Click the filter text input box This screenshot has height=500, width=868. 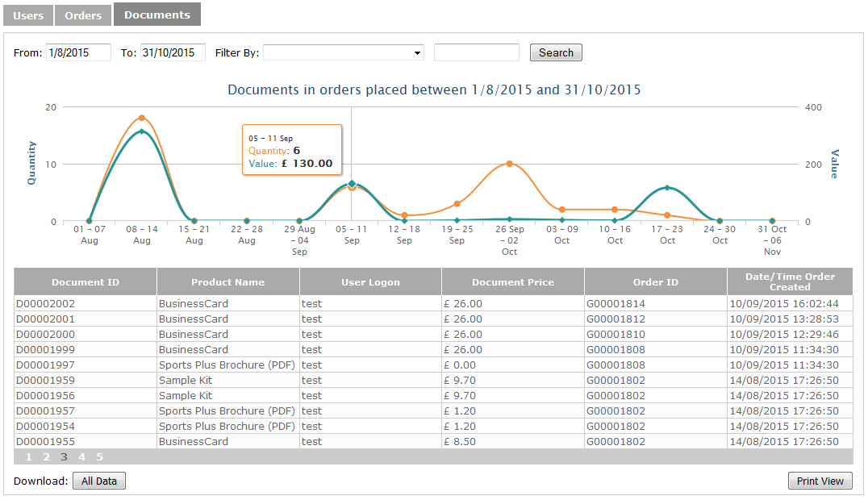[476, 52]
